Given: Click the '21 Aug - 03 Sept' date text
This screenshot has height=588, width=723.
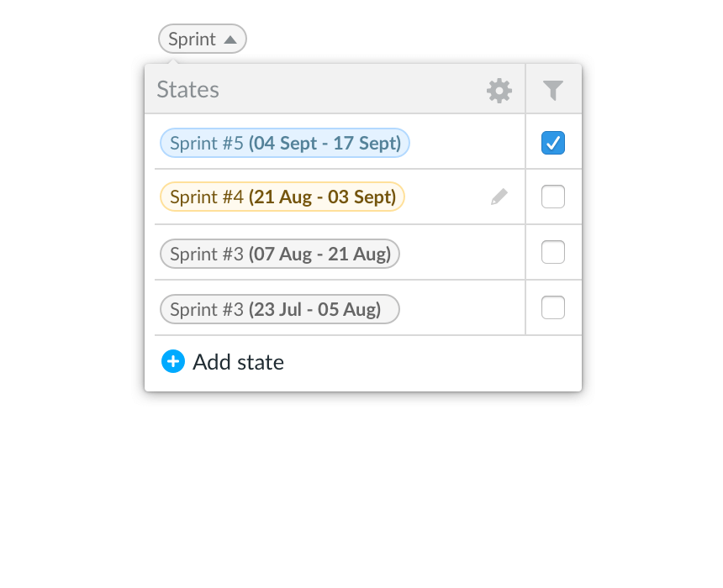Looking at the screenshot, I should tap(322, 197).
